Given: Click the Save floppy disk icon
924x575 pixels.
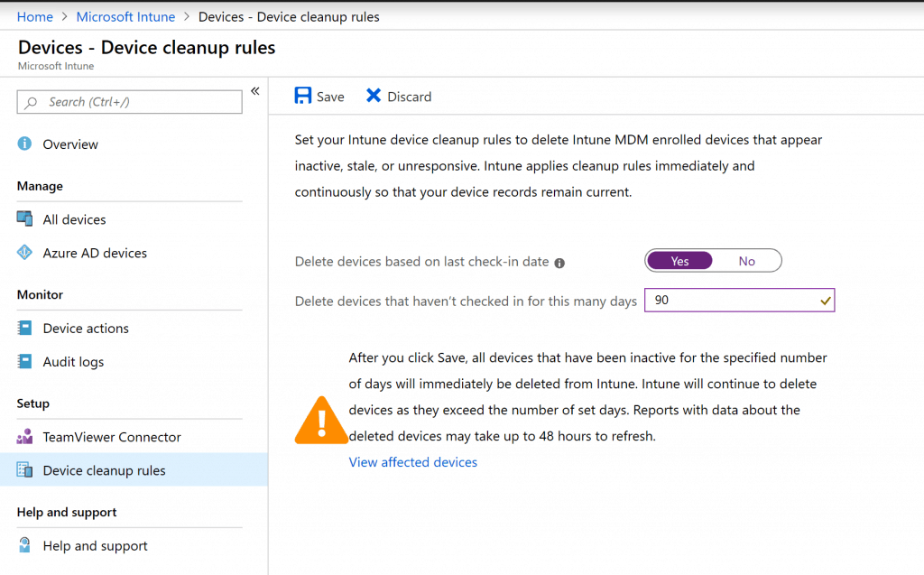Looking at the screenshot, I should pyautogui.click(x=303, y=96).
